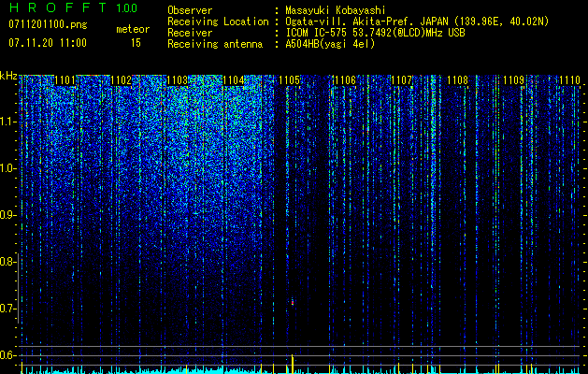Select the file name 0711201100.png
This screenshot has width=588, height=374.
48,24
